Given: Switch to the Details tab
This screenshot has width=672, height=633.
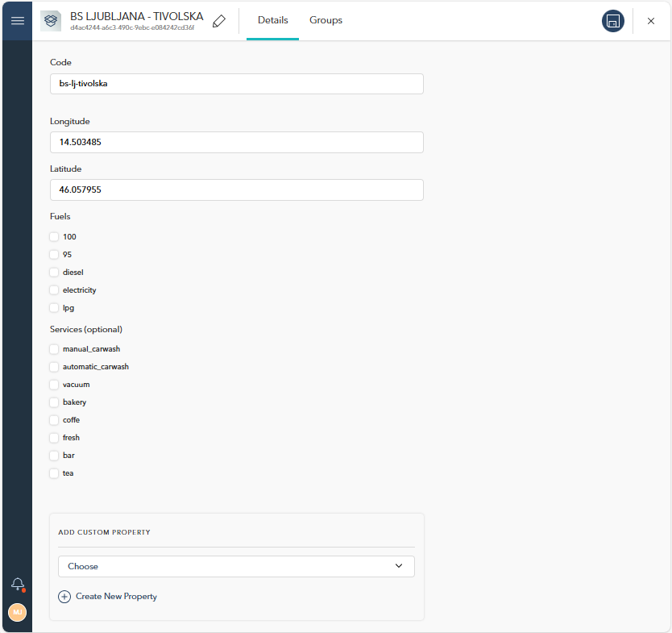Looking at the screenshot, I should (272, 21).
